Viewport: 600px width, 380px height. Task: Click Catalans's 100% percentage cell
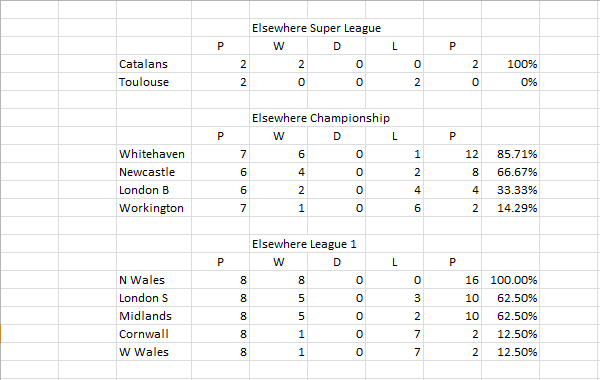point(510,64)
